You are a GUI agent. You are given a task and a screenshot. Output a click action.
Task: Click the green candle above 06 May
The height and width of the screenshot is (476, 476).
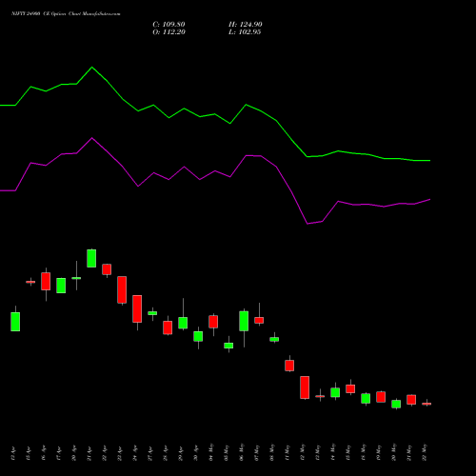coord(244,321)
